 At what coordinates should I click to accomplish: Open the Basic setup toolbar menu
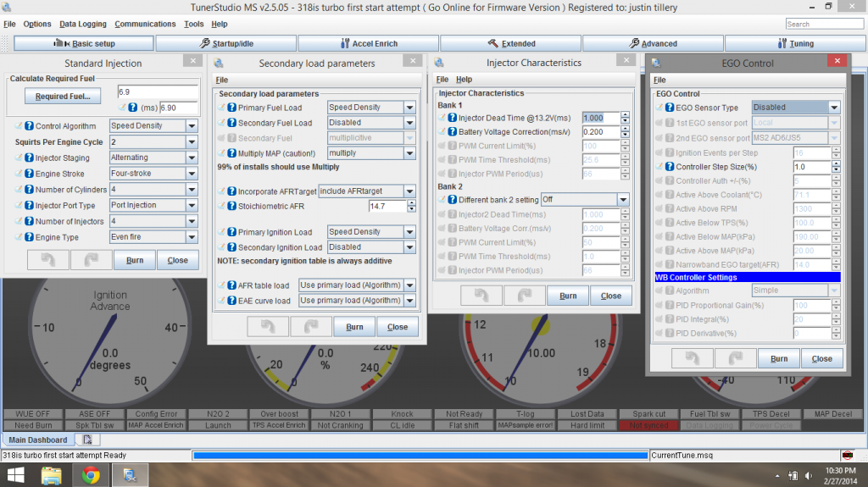(84, 43)
